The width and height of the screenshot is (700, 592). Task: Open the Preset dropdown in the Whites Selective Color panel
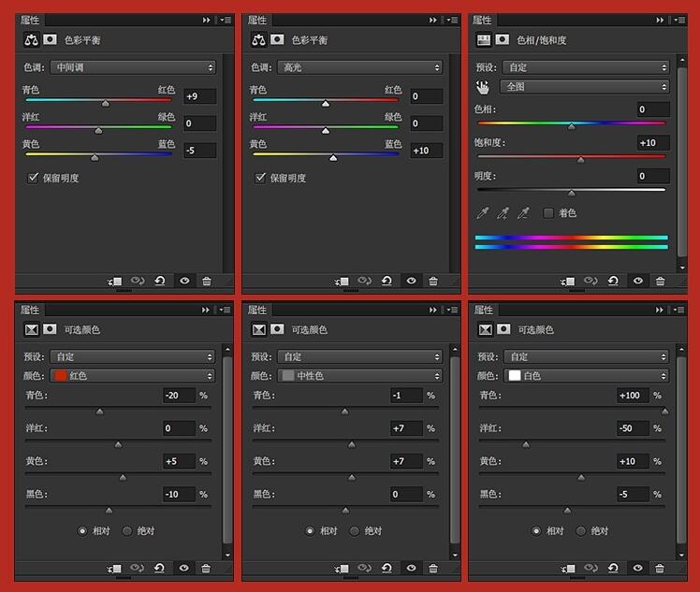tap(587, 357)
